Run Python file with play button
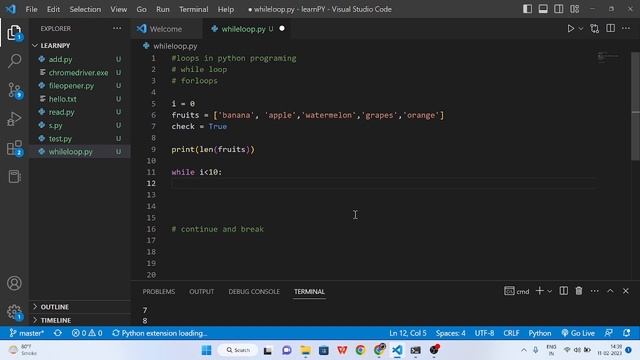Image resolution: width=640 pixels, height=360 pixels. pyautogui.click(x=571, y=29)
